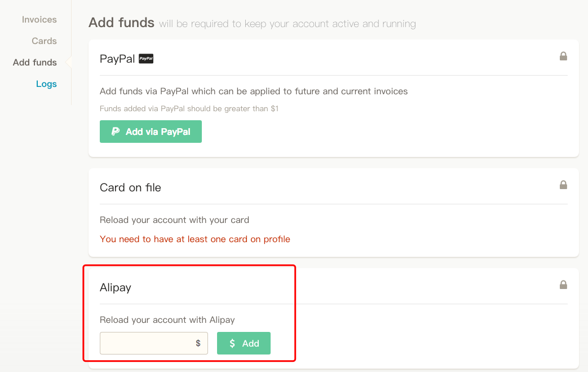This screenshot has height=372, width=588.
Task: Focus the Alipay amount input field
Action: (x=154, y=343)
